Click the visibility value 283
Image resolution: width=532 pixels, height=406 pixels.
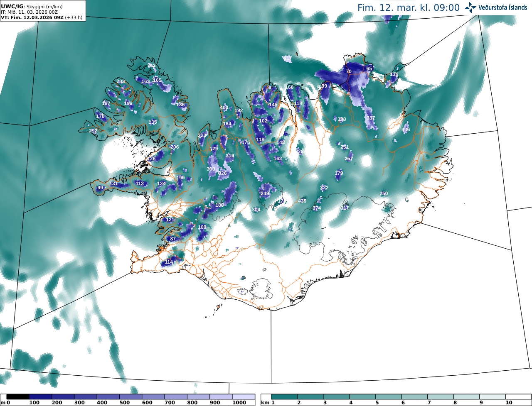(x=121, y=81)
